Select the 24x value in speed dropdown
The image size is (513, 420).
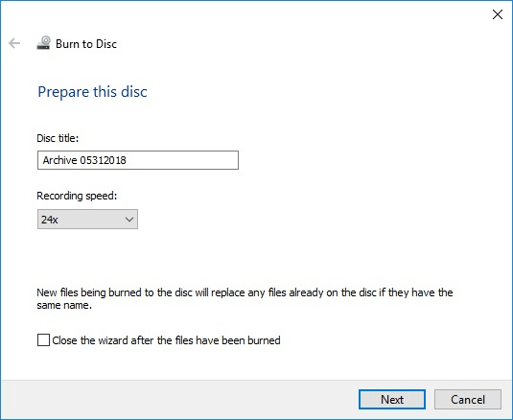(50, 220)
